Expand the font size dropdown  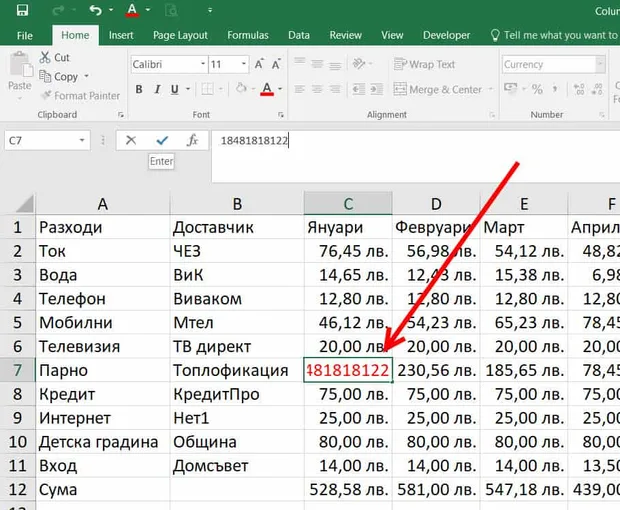(x=244, y=64)
